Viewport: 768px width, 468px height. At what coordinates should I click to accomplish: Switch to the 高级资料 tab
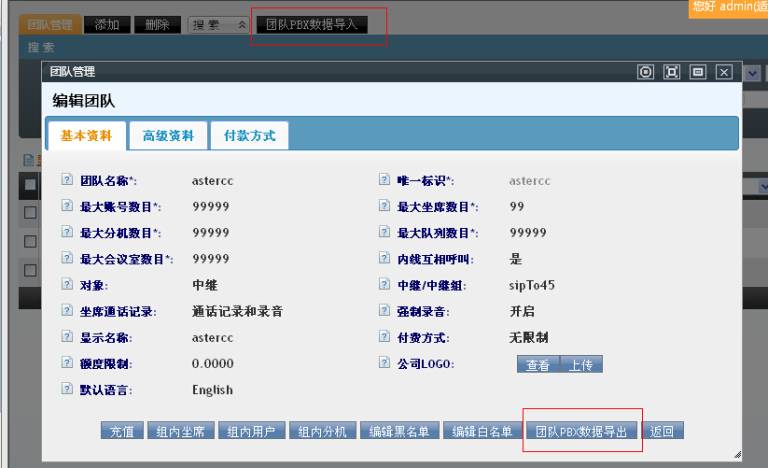[x=167, y=135]
